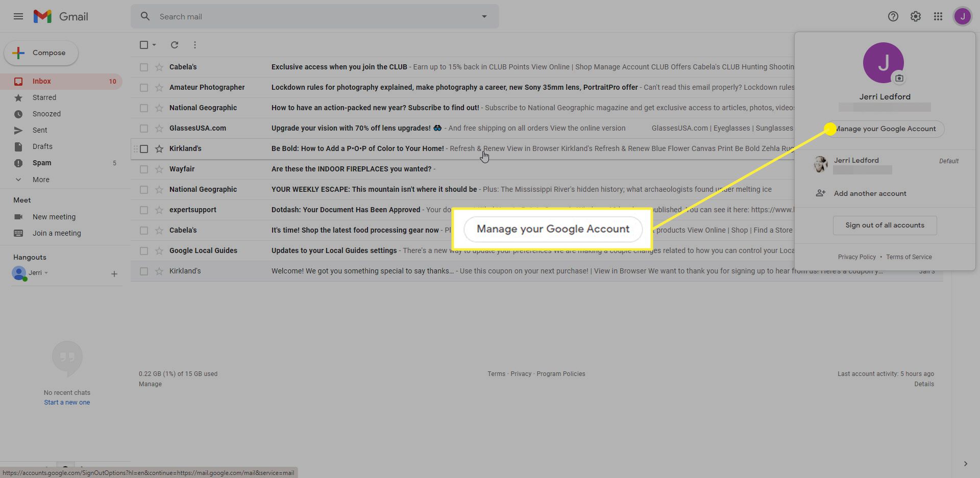This screenshot has width=980, height=478.
Task: Click Manage storage link
Action: [x=150, y=384]
